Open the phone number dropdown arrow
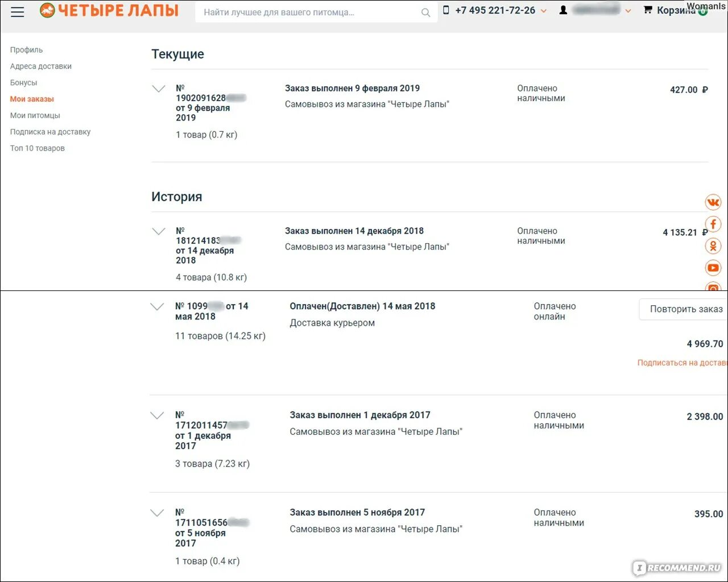 click(x=544, y=11)
